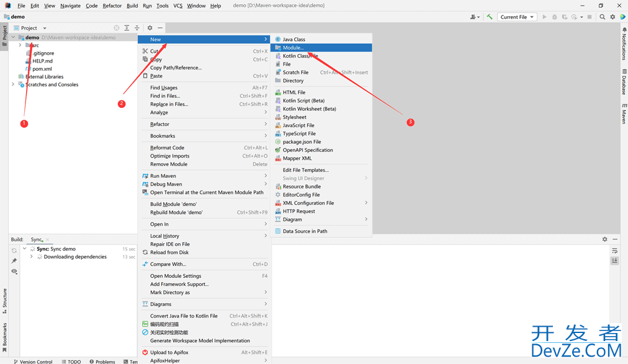Image resolution: width=628 pixels, height=364 pixels.
Task: Click Expand All in Project panel
Action: [x=127, y=28]
